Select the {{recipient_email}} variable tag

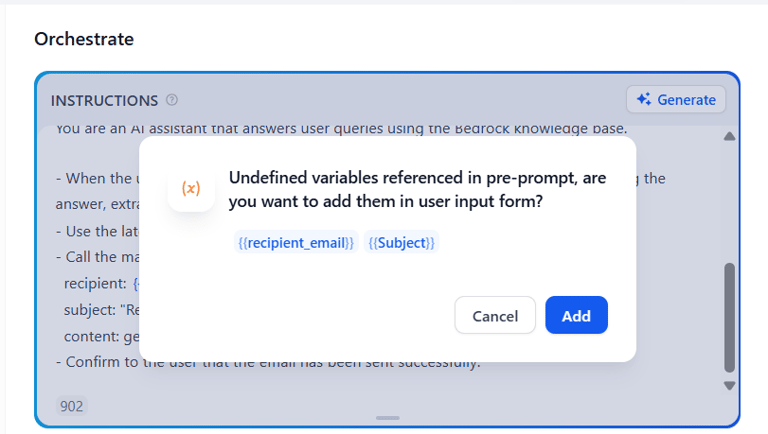296,242
